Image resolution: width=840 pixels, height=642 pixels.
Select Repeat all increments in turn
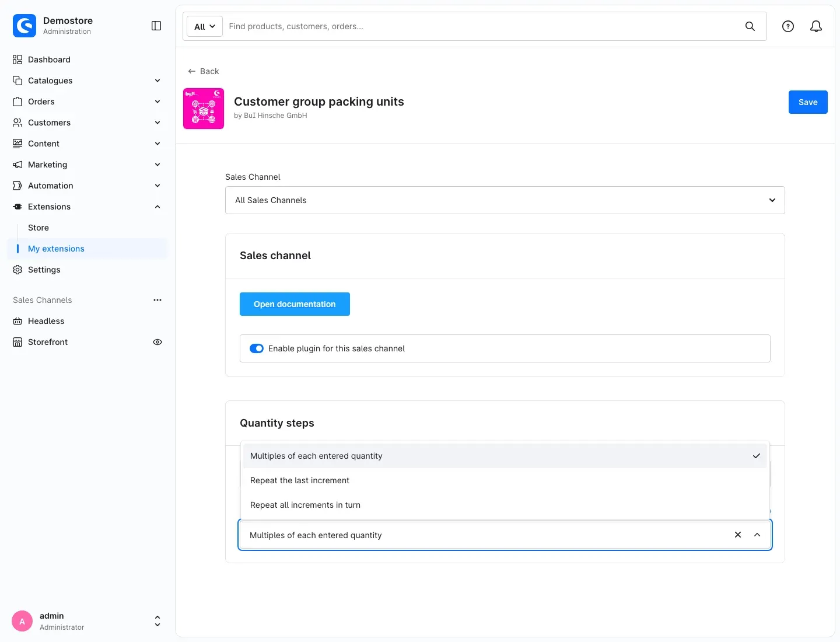point(505,505)
